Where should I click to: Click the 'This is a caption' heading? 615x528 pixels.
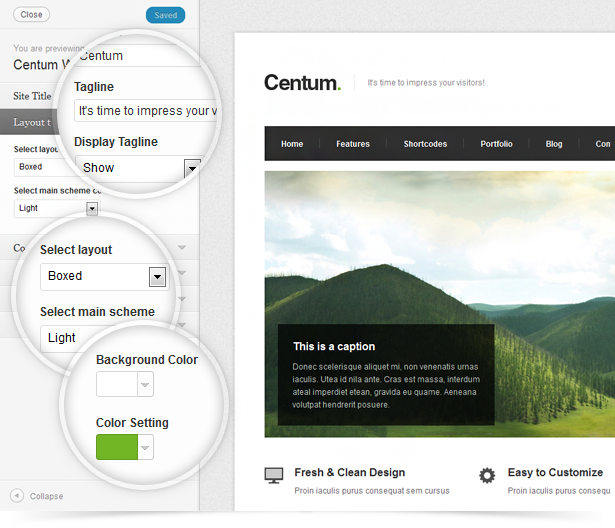[x=334, y=346]
